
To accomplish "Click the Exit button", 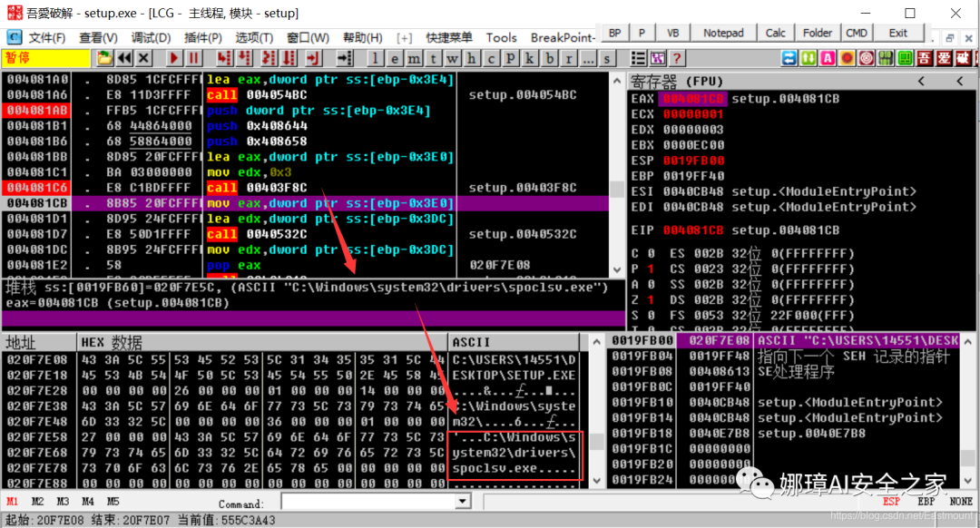I will click(898, 33).
